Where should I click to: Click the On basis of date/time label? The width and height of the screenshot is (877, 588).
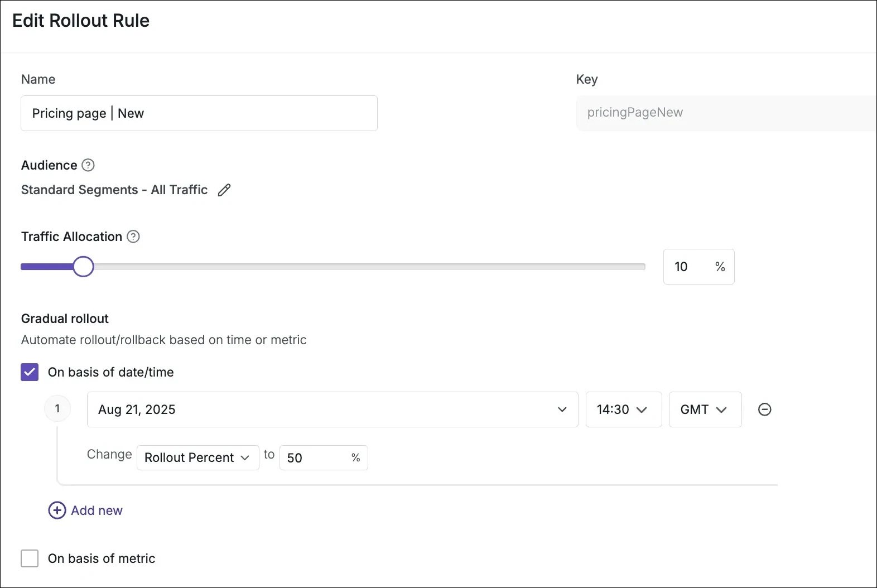[111, 372]
